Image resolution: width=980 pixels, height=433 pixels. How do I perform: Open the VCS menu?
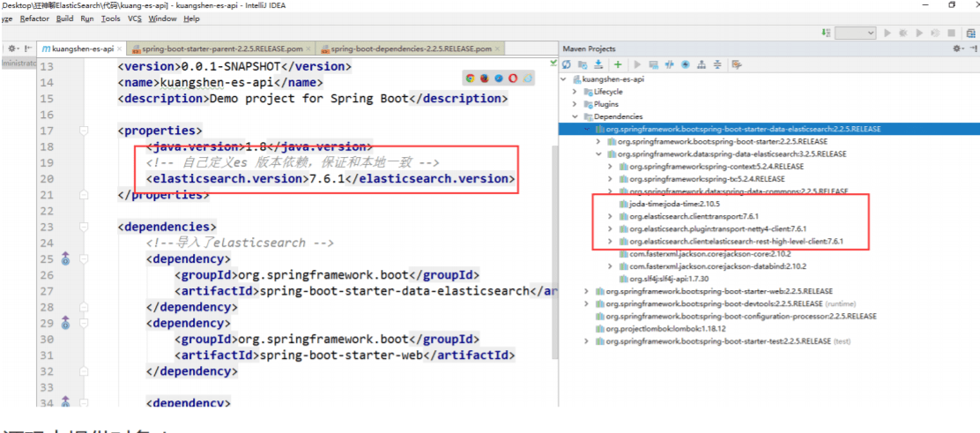click(135, 19)
